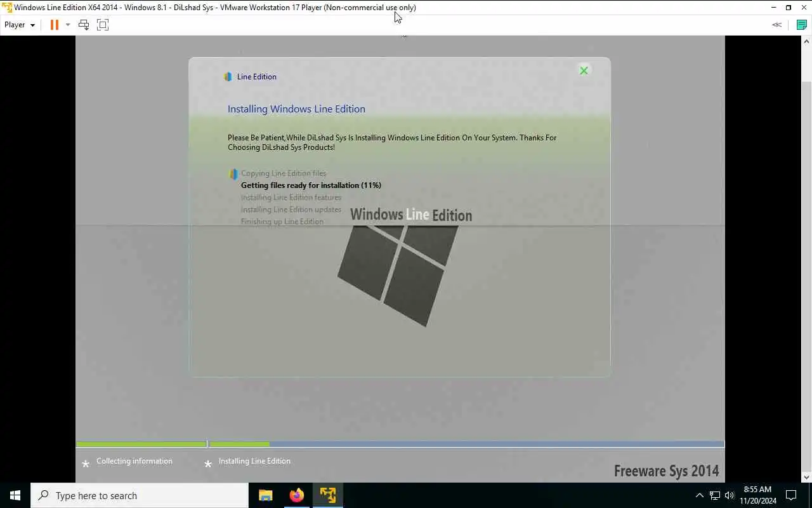This screenshot has width=812, height=508.
Task: Pause the virtual machine
Action: [54, 25]
